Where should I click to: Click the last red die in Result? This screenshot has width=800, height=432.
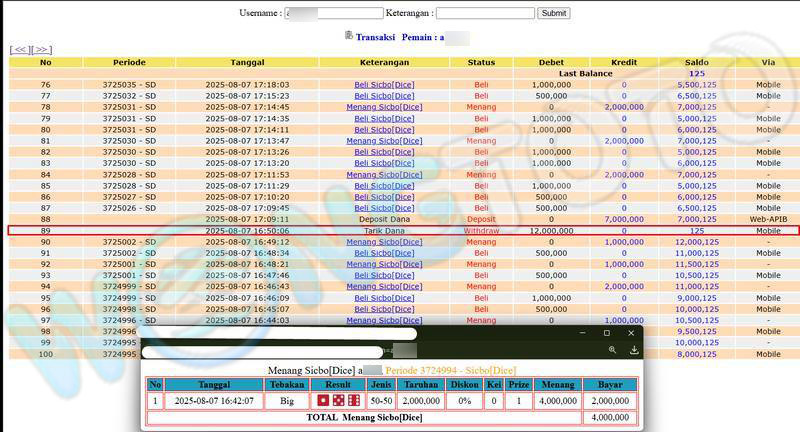click(353, 400)
